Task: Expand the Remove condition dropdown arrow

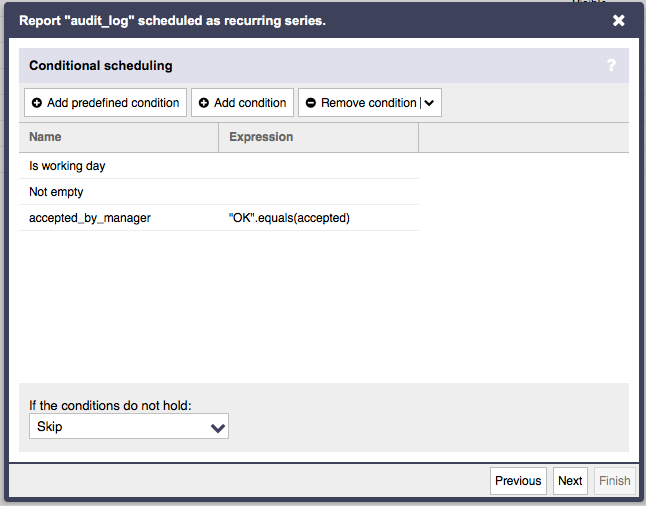Action: click(429, 103)
